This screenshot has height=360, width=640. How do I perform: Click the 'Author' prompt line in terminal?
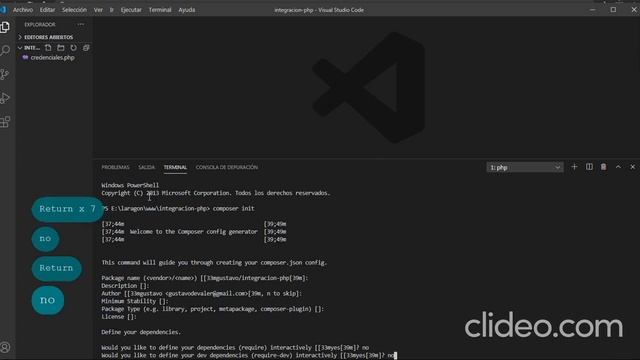pos(202,293)
